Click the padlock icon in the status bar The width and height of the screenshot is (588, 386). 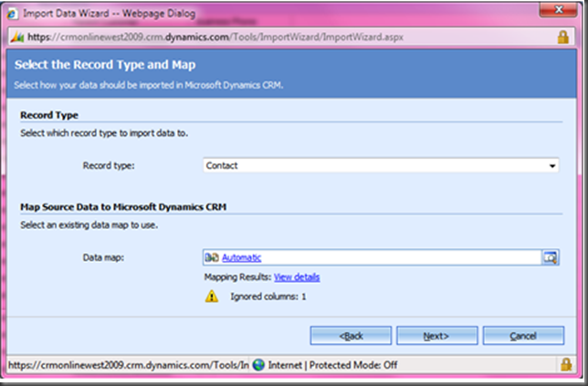point(564,364)
